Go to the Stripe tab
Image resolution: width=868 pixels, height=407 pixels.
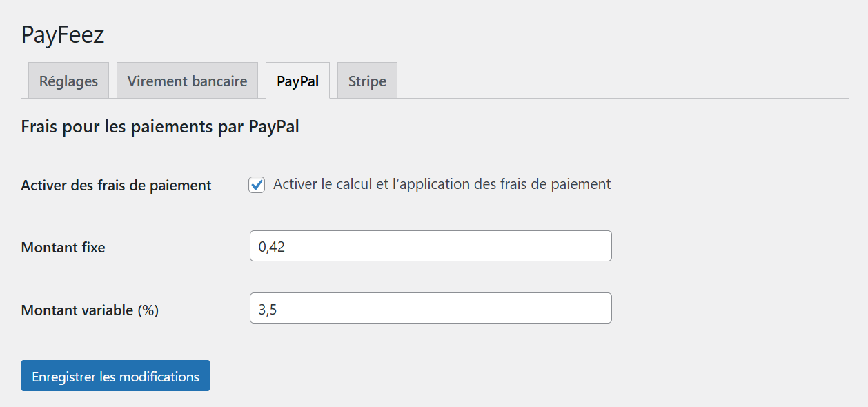[x=367, y=81]
